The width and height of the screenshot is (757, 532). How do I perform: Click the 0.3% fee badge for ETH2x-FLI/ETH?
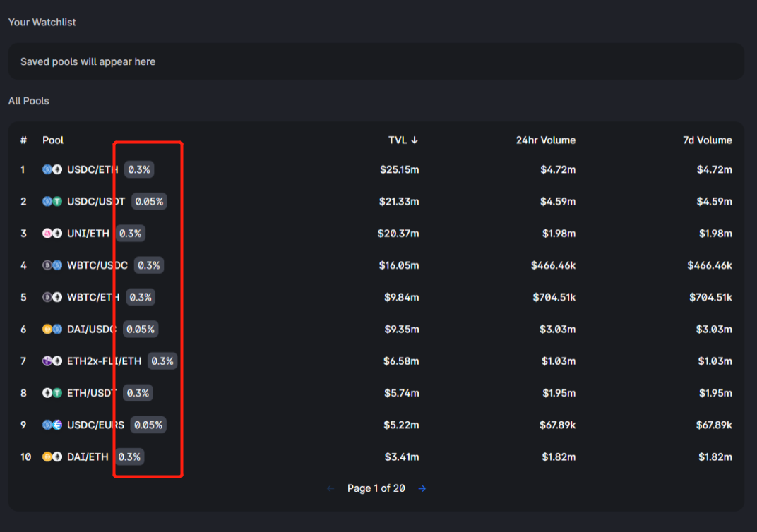(x=162, y=361)
